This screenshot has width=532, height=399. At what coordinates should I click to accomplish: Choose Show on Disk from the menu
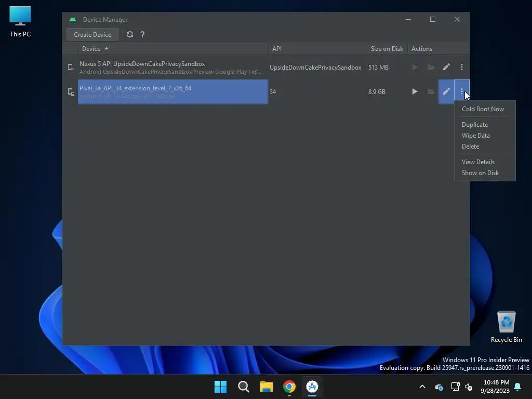click(x=485, y=172)
